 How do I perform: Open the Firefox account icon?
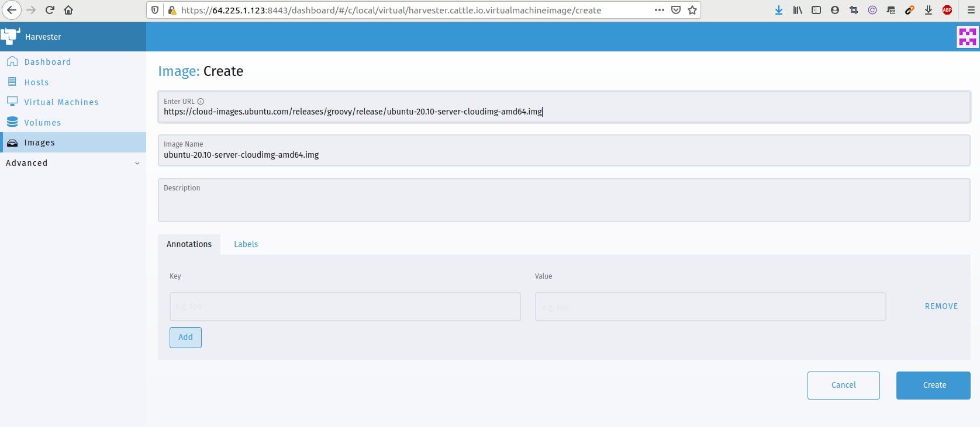click(835, 10)
